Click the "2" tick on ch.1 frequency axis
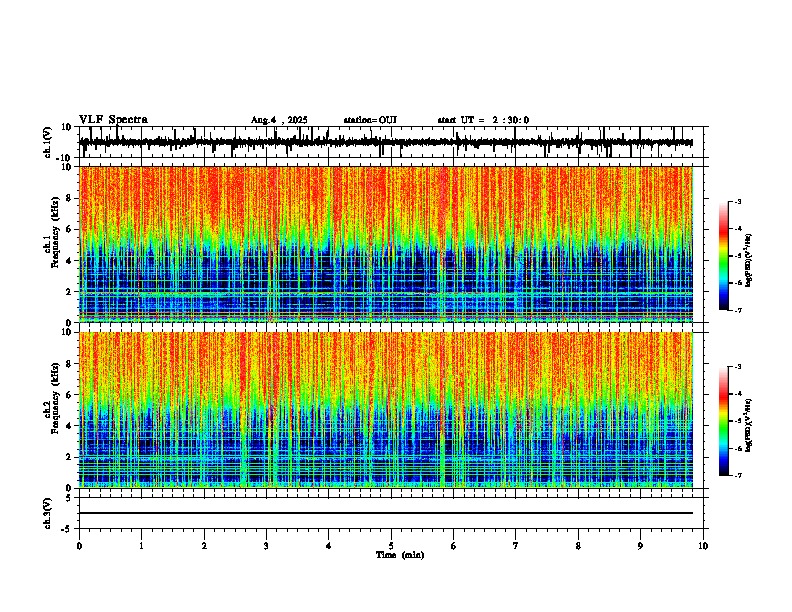 click(x=71, y=292)
